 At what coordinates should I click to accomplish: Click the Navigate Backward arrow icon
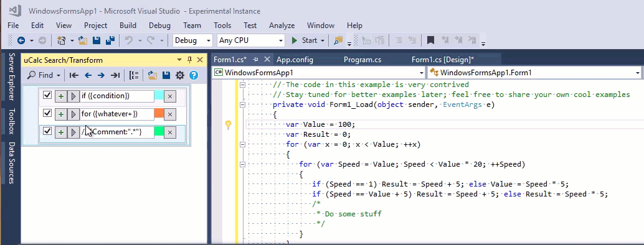coord(21,40)
